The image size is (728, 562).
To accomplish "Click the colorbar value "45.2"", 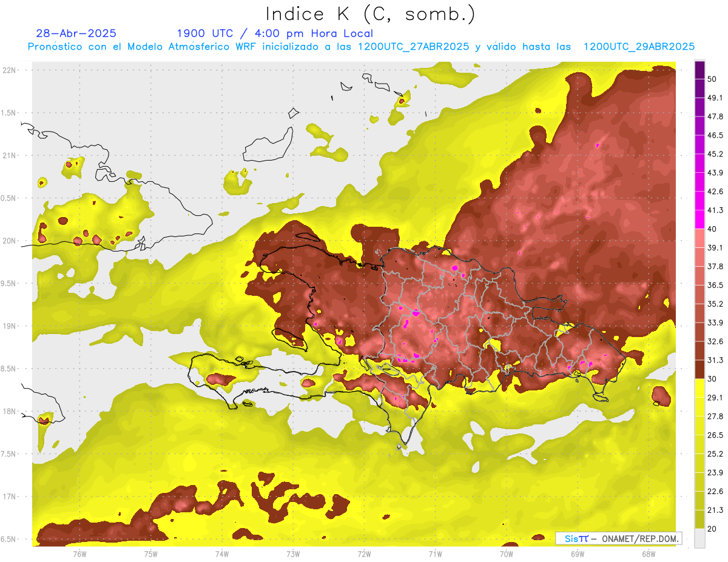I will 715,154.
